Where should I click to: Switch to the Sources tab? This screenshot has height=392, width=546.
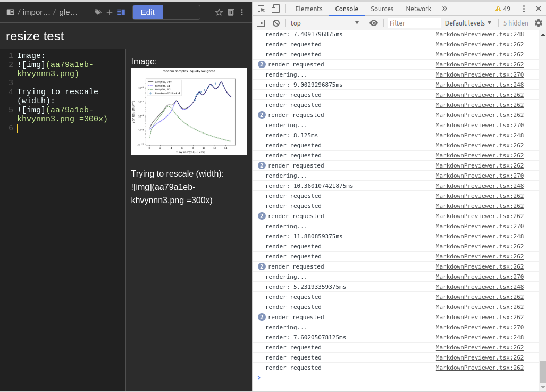coord(382,9)
